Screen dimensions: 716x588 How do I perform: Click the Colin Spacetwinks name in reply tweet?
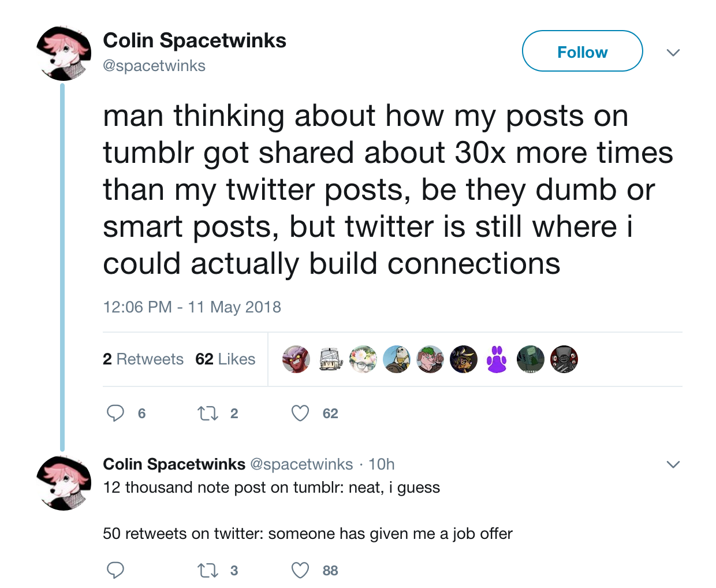tap(174, 464)
